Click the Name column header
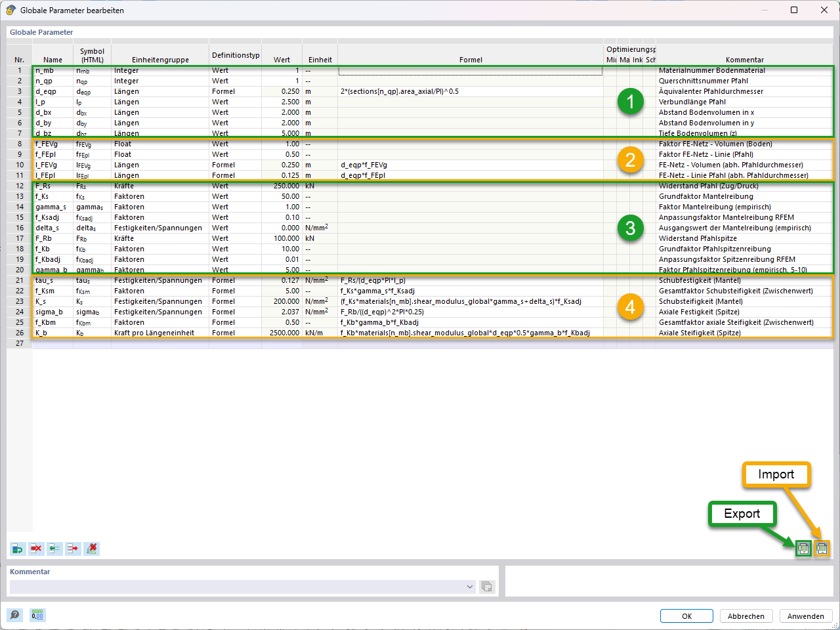This screenshot has width=840, height=630. (53, 60)
